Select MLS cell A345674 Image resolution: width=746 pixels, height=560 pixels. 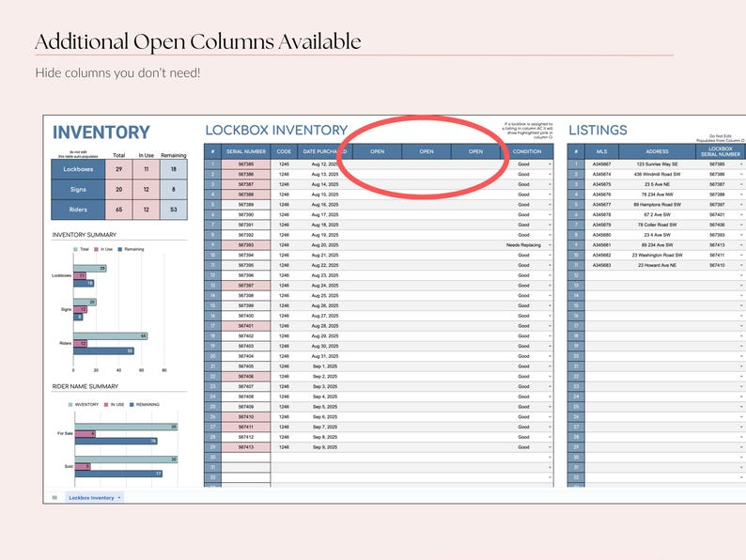[x=602, y=174]
